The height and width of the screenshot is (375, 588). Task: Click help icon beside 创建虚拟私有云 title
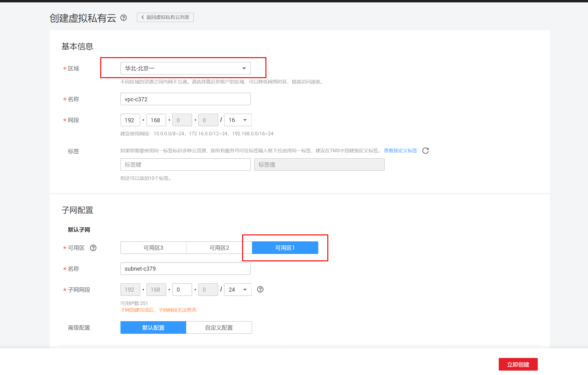tap(124, 18)
